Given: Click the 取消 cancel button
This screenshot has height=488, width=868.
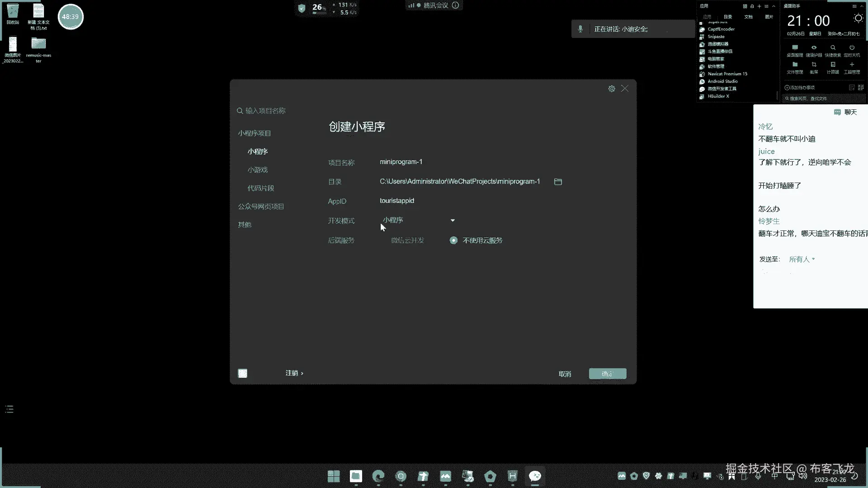Looking at the screenshot, I should click(x=565, y=374).
